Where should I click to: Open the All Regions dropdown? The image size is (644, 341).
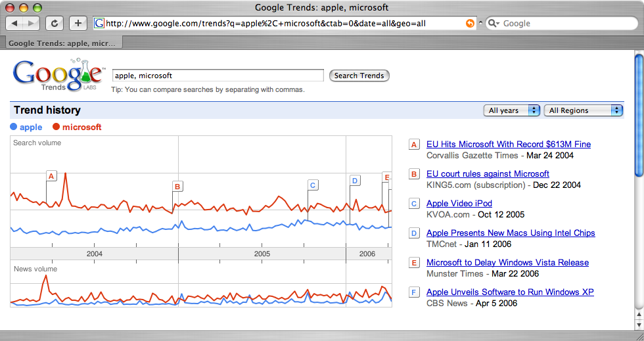[584, 110]
